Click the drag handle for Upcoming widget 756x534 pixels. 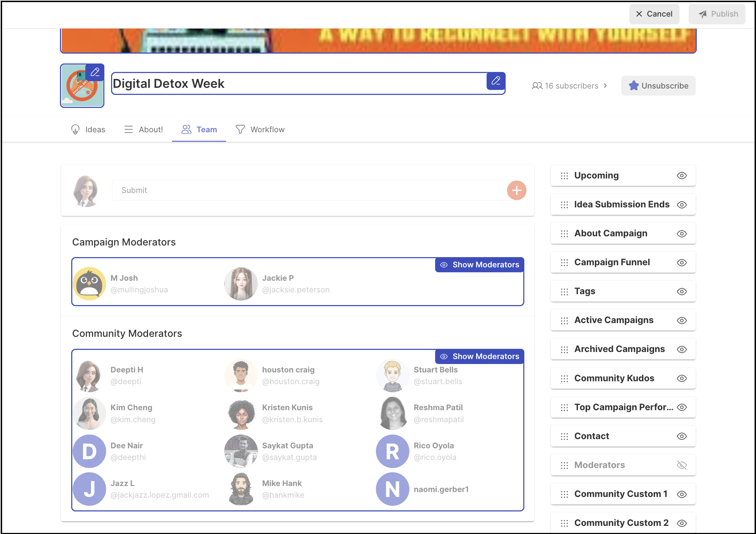tap(565, 176)
